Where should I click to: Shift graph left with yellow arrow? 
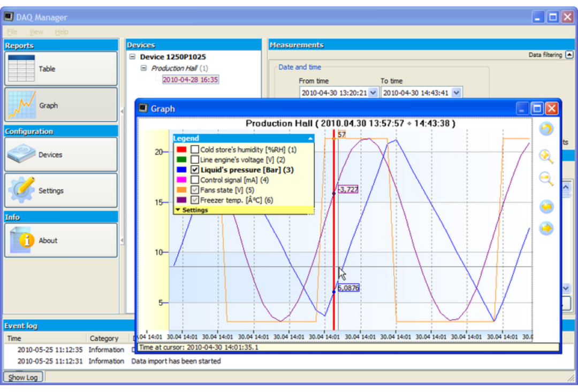(x=546, y=206)
